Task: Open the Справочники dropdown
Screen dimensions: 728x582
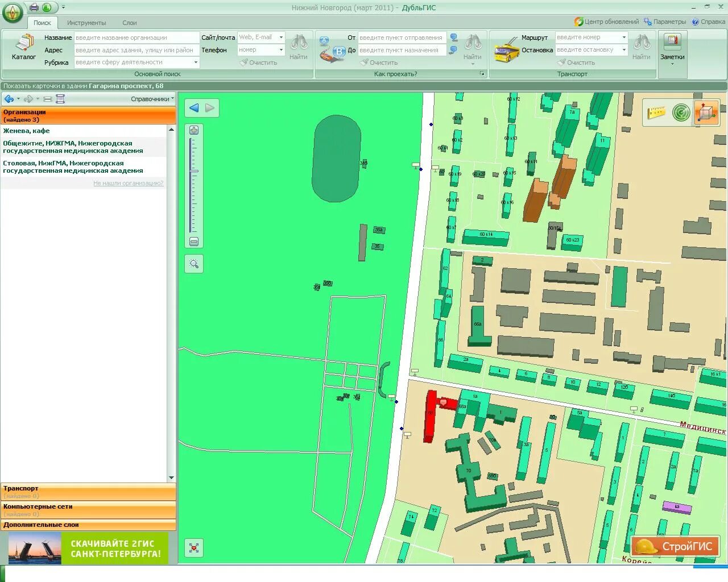Action: [x=152, y=99]
